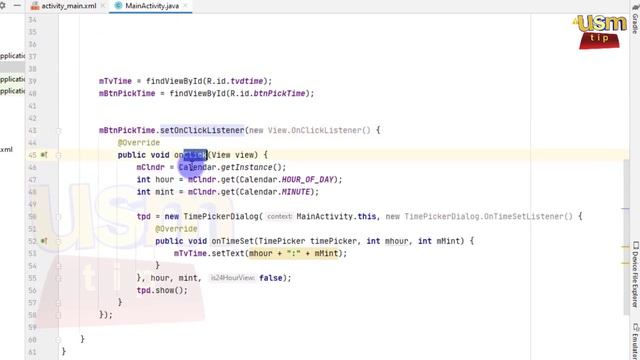Click the fold end marker on line 60
The width and height of the screenshot is (640, 360).
point(58,340)
